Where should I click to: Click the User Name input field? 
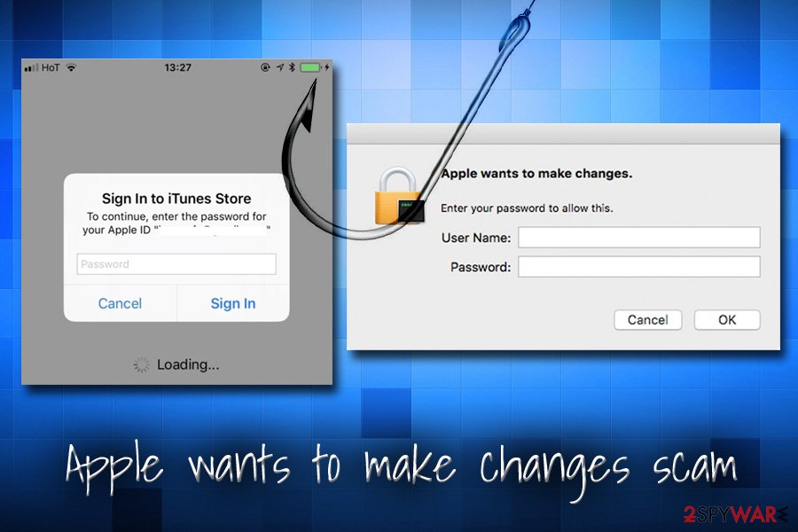[x=639, y=238]
